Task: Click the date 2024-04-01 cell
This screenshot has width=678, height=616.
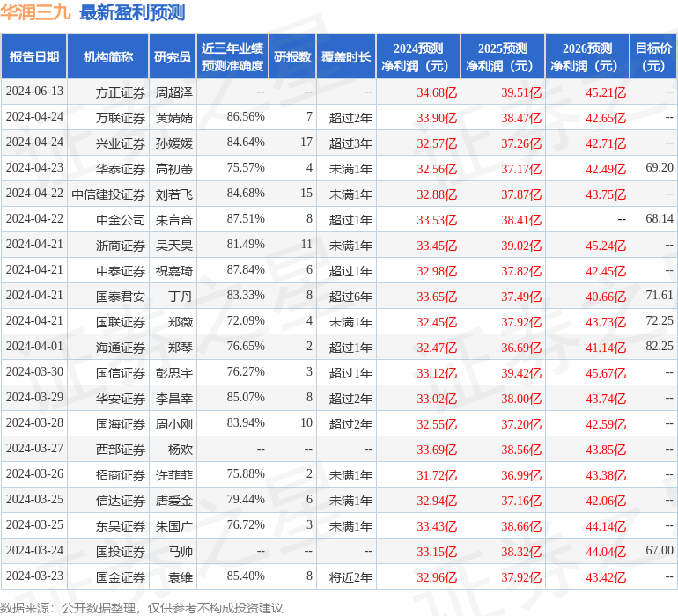Action: (x=34, y=346)
